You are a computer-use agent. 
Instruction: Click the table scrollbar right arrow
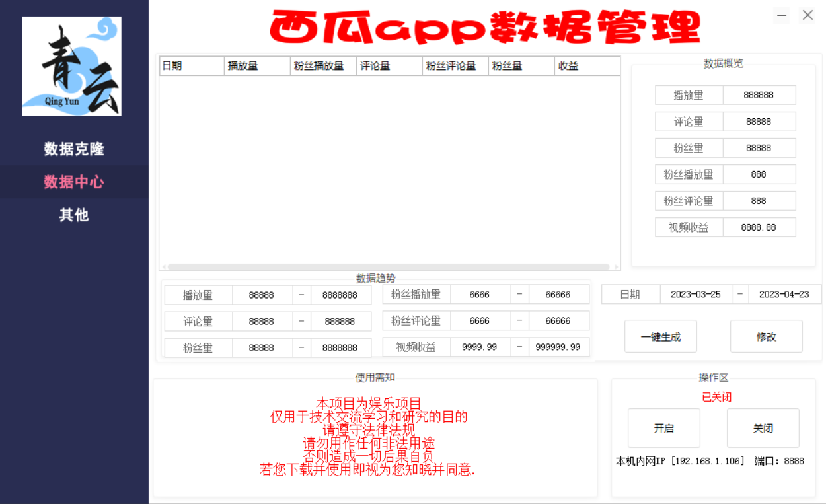pyautogui.click(x=617, y=267)
